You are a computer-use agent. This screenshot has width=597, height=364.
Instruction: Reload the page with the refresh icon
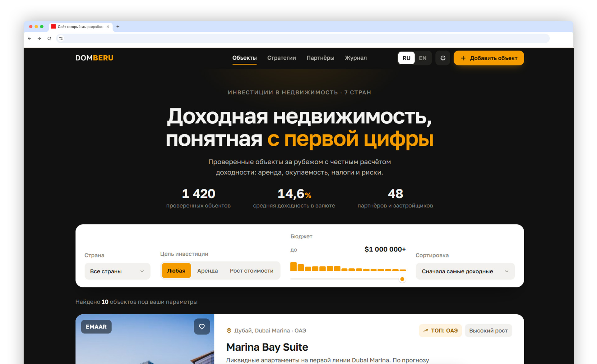click(x=49, y=39)
